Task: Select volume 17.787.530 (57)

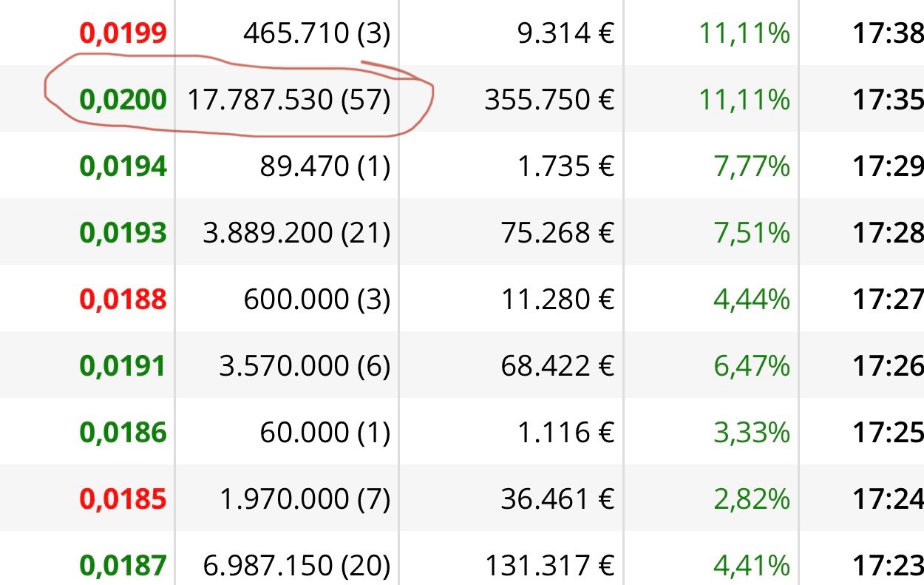Action: (x=288, y=100)
